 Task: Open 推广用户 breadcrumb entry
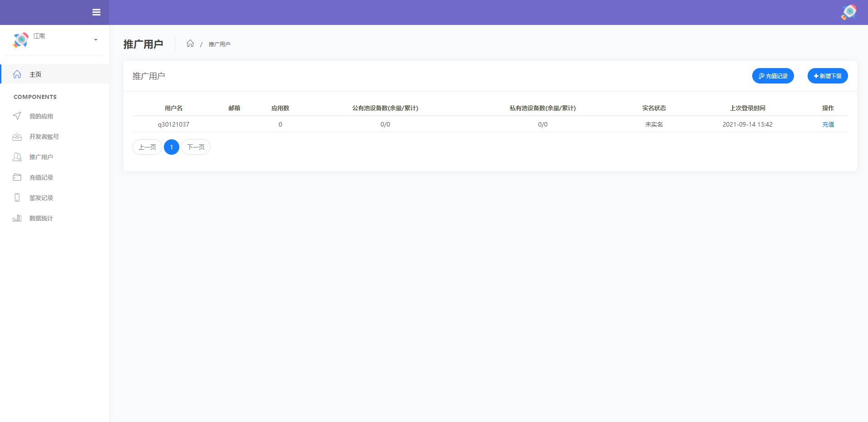[x=219, y=44]
